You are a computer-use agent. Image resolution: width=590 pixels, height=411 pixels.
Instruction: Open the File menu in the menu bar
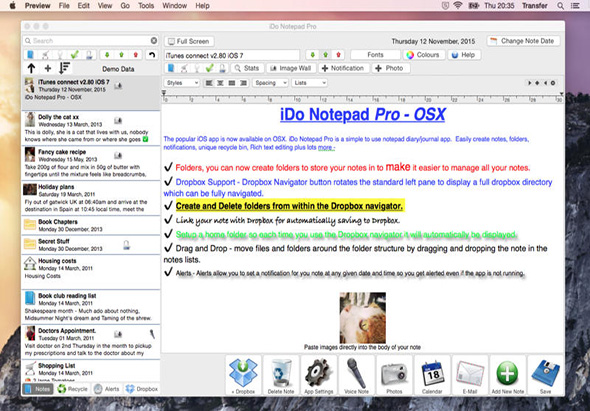click(64, 6)
